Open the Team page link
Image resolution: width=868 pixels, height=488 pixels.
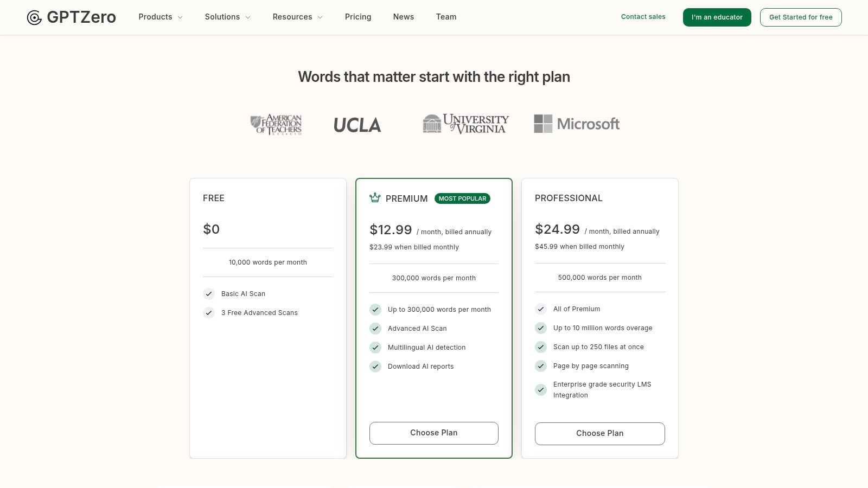click(x=446, y=17)
